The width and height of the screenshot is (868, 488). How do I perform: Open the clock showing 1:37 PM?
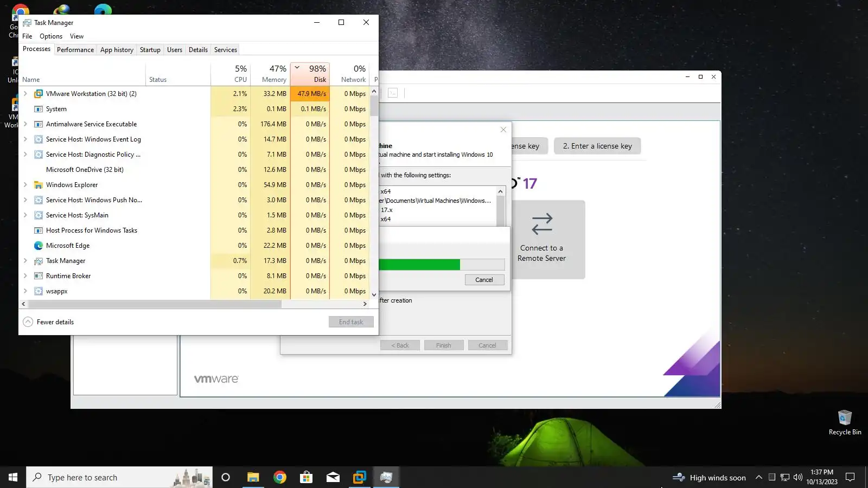click(x=822, y=477)
